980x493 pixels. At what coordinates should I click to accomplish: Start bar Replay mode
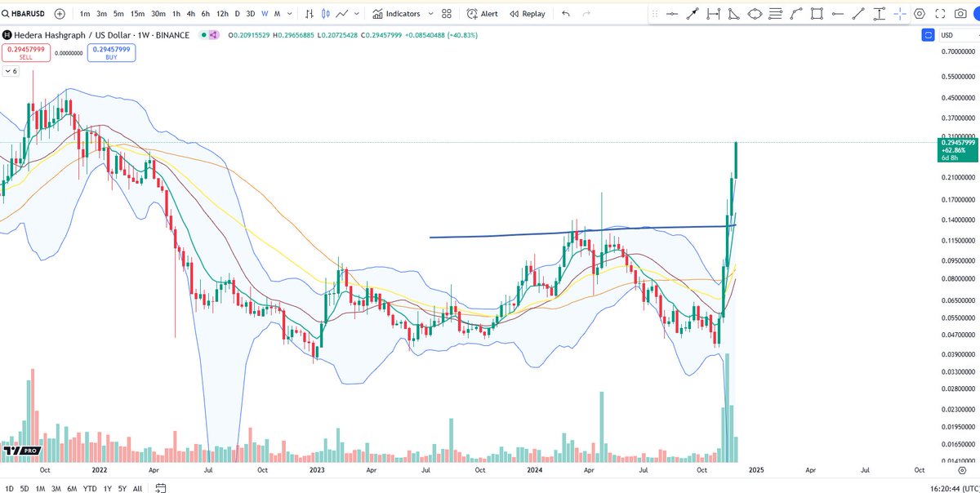pyautogui.click(x=527, y=14)
